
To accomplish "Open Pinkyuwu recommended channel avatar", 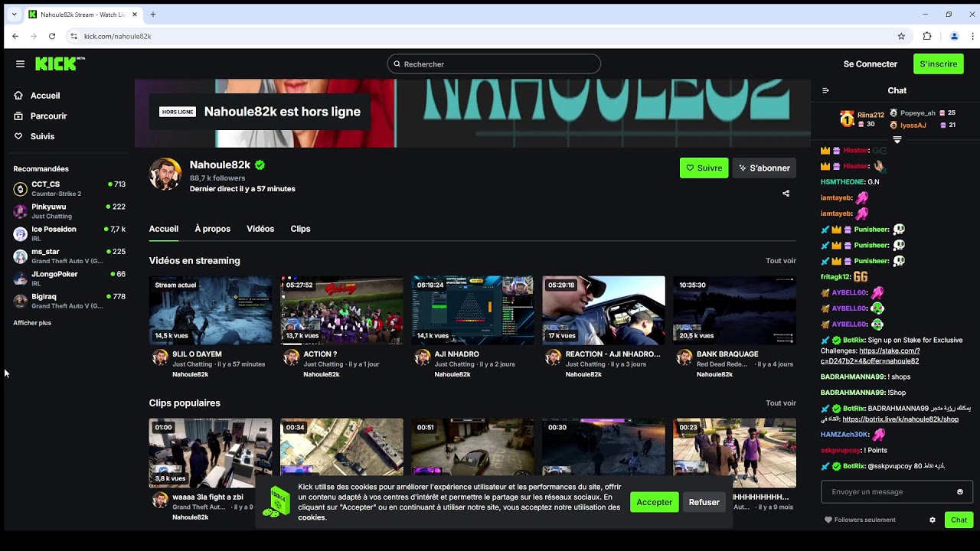I will 21,211.
